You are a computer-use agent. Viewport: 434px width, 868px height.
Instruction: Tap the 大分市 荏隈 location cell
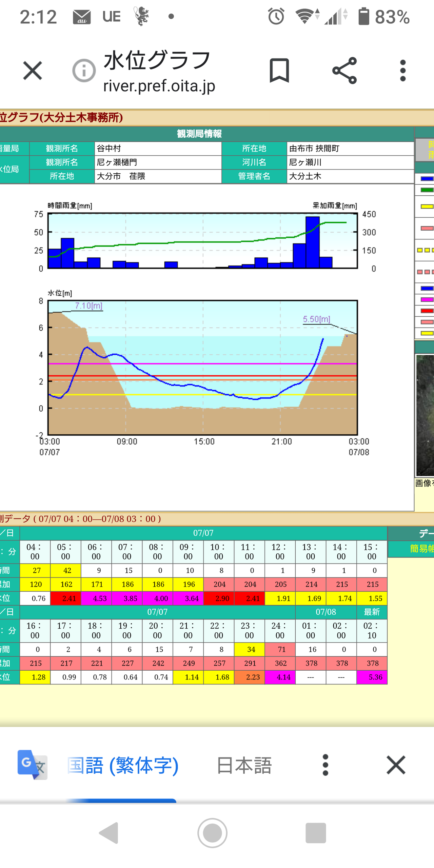(158, 176)
